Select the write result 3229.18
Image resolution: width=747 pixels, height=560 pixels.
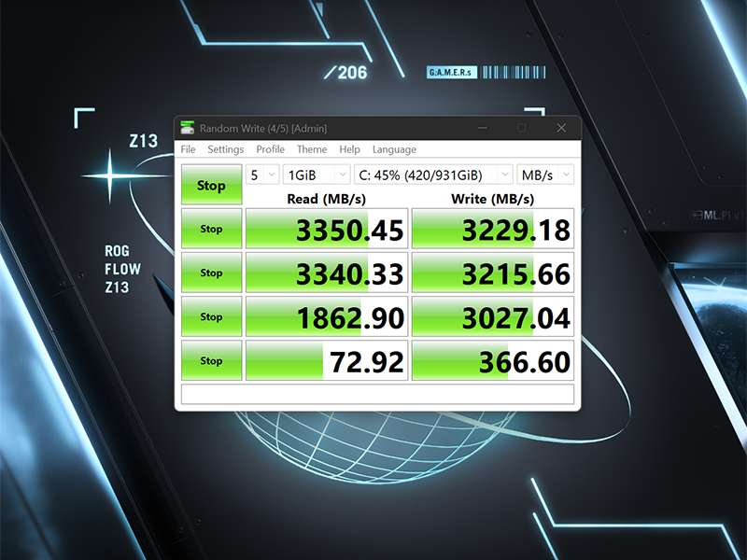pyautogui.click(x=493, y=229)
